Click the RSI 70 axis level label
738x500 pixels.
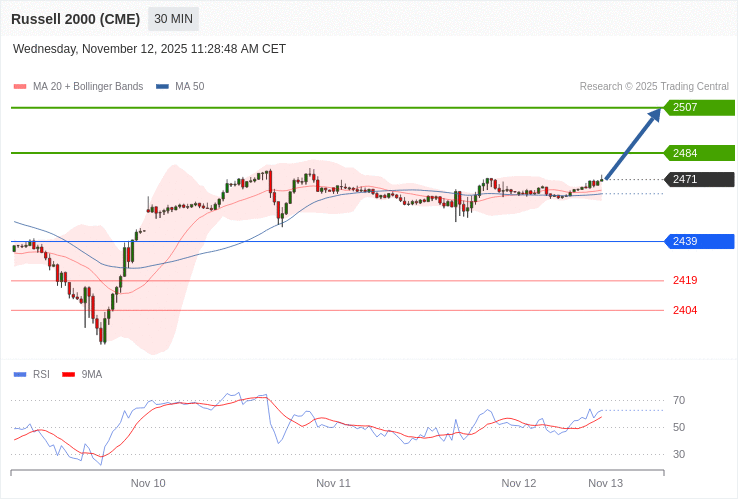tap(679, 400)
